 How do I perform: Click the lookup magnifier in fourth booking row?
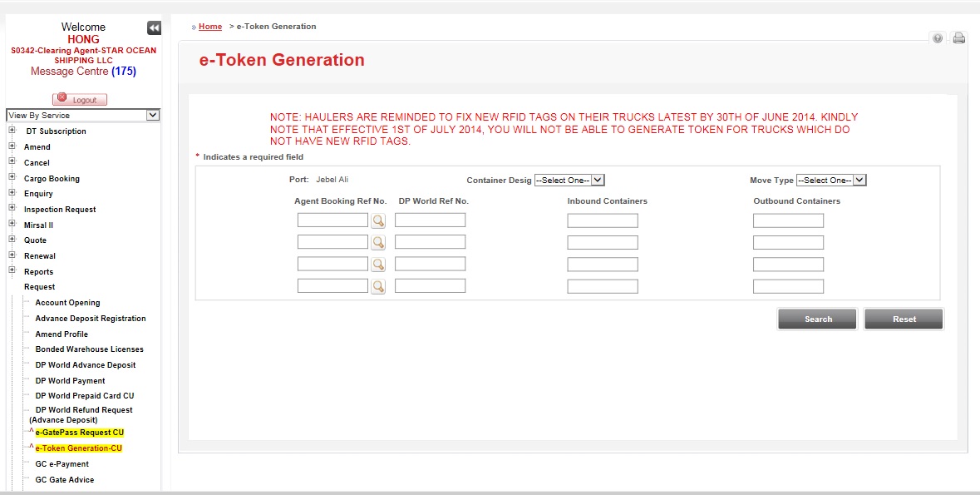click(378, 286)
